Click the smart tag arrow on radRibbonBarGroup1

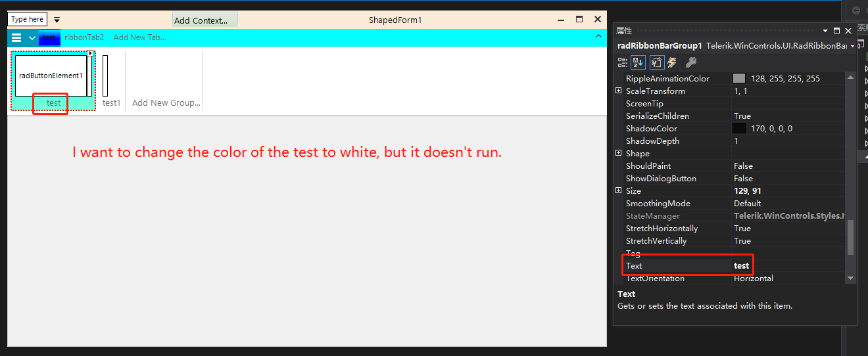(x=91, y=53)
